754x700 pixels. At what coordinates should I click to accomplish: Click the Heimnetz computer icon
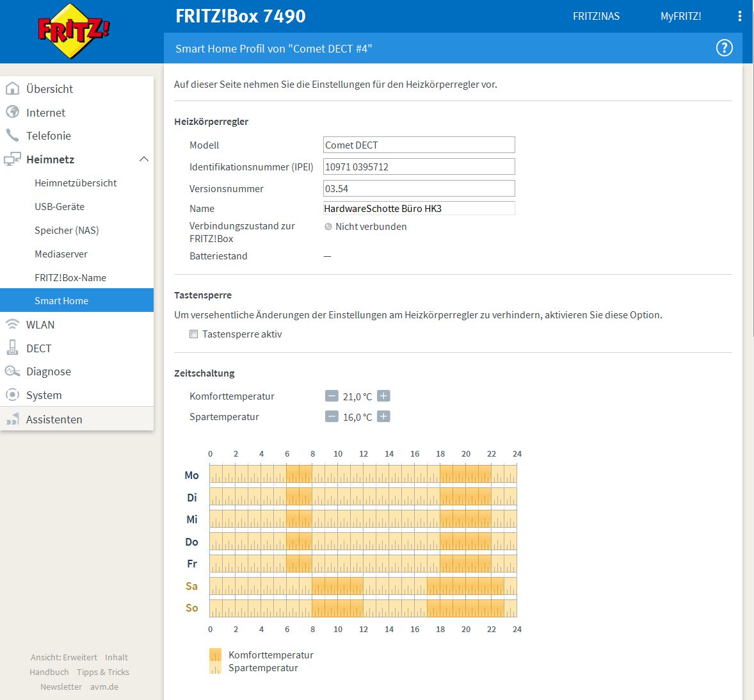click(x=13, y=159)
